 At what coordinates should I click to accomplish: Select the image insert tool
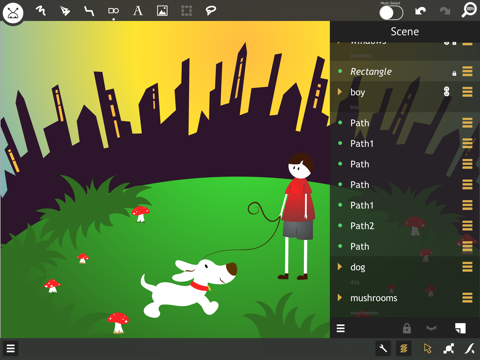(x=162, y=11)
